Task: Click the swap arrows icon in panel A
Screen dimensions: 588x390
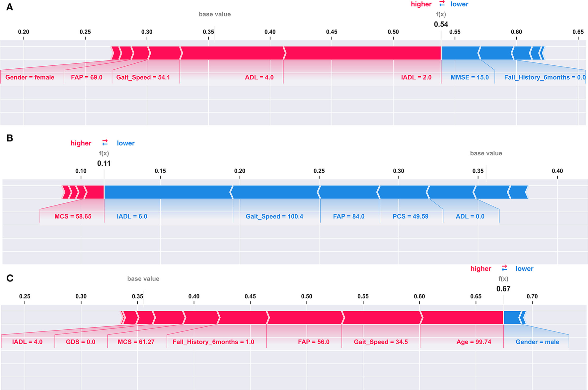Action: point(442,4)
